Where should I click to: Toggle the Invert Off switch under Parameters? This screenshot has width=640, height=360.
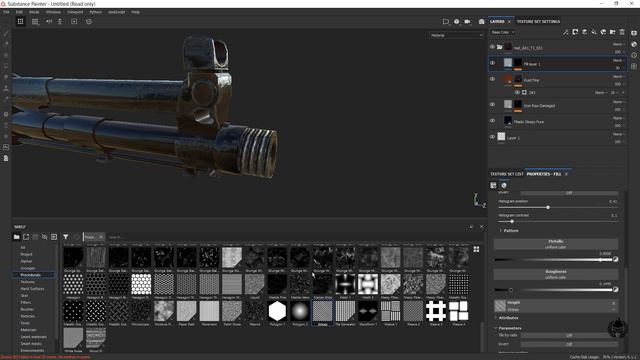pyautogui.click(x=569, y=344)
